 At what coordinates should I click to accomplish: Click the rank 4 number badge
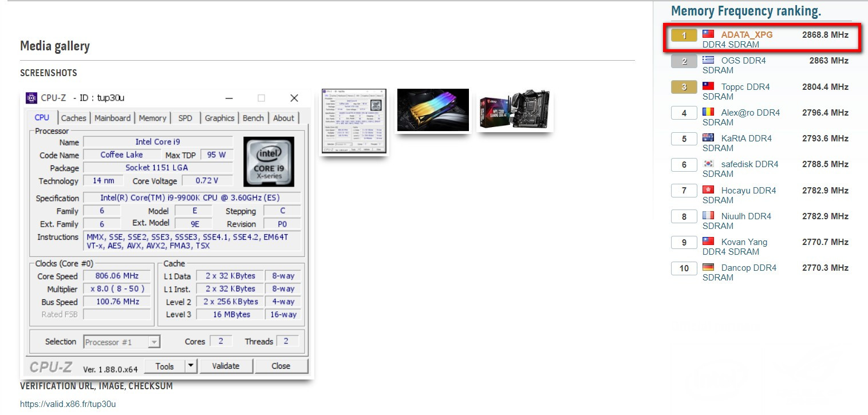[x=684, y=113]
